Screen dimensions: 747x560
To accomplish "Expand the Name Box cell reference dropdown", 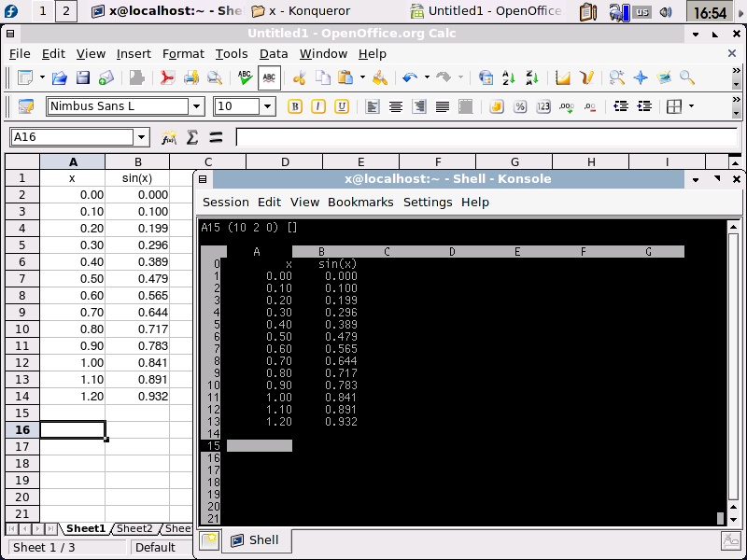I will (142, 138).
